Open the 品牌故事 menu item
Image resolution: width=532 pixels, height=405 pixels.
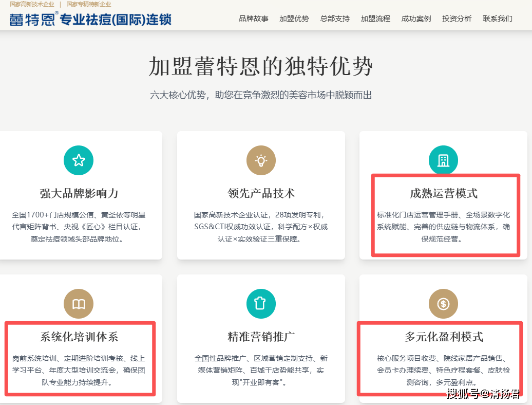click(x=254, y=18)
